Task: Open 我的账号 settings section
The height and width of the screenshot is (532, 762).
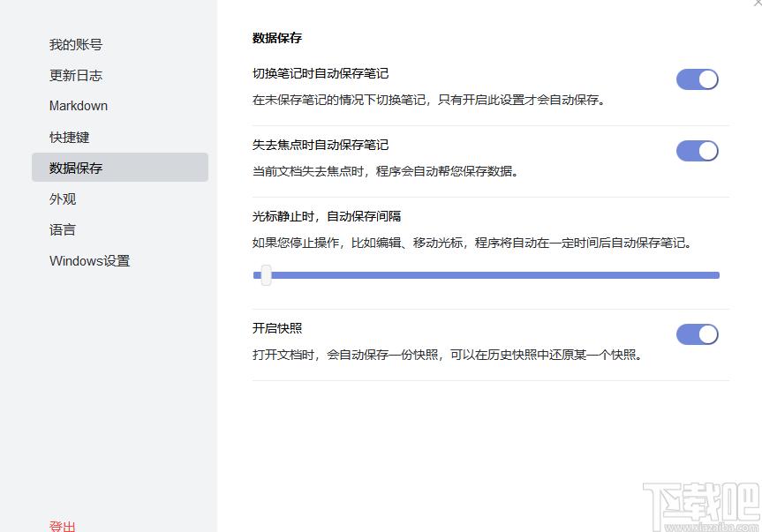Action: pyautogui.click(x=76, y=45)
